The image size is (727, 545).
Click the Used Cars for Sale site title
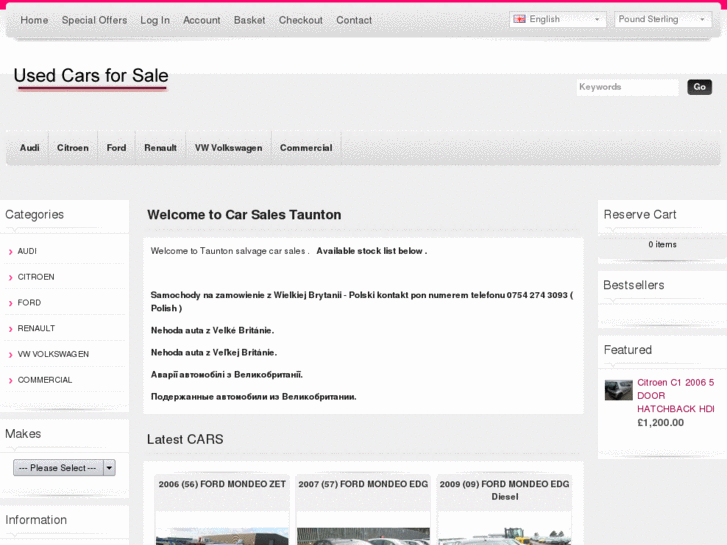pos(91,76)
